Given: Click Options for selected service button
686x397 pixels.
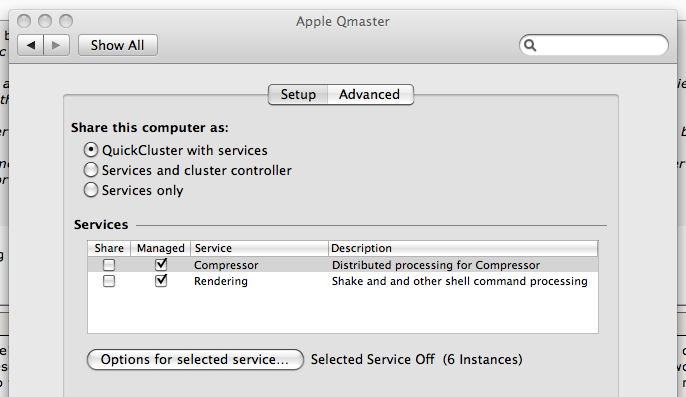Looking at the screenshot, I should tap(195, 359).
